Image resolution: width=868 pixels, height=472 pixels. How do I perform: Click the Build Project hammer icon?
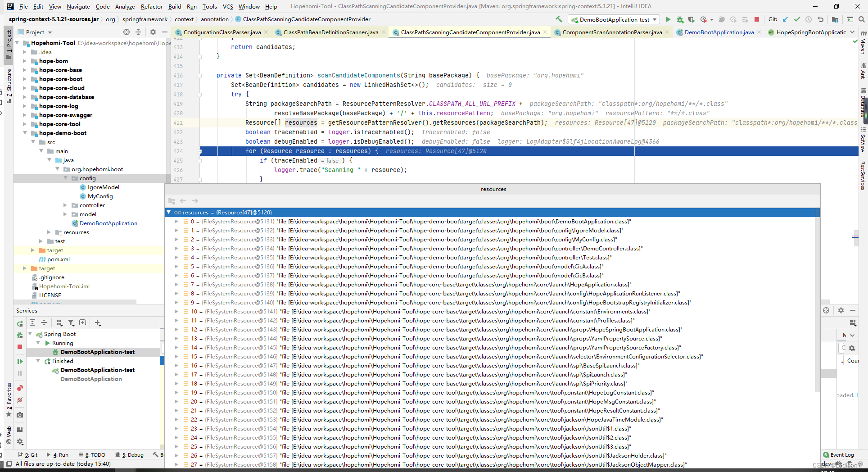point(559,19)
